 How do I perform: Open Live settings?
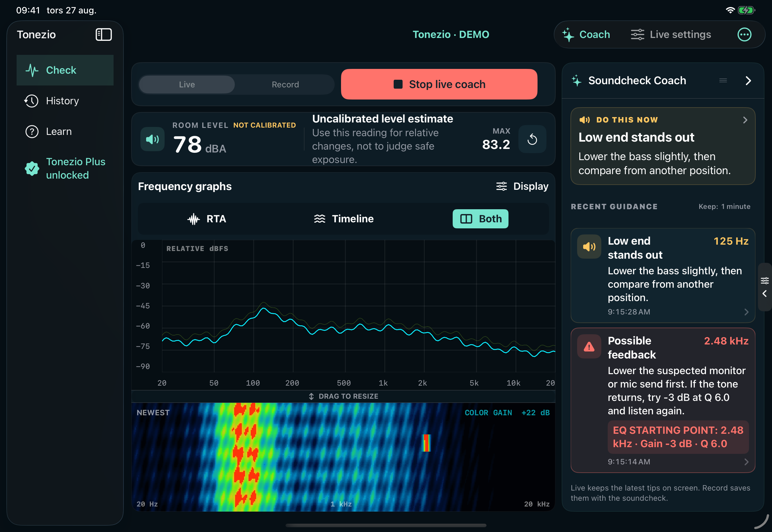671,35
